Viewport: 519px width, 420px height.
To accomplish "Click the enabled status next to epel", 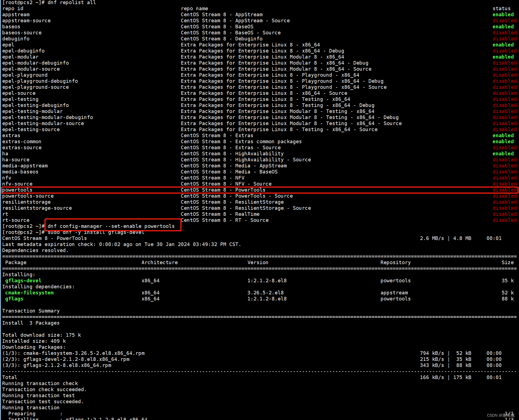I will (503, 45).
